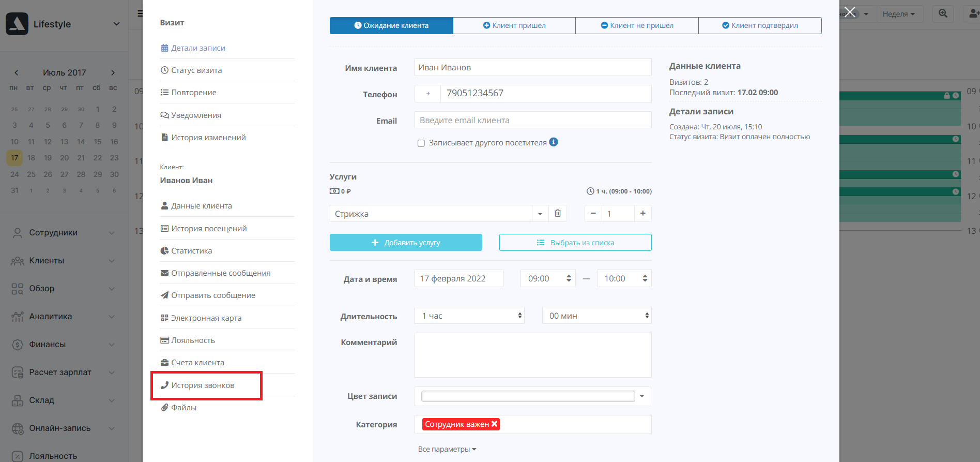Viewport: 980px width, 462px height.
Task: Click the Добавить услугу button
Action: tap(406, 243)
